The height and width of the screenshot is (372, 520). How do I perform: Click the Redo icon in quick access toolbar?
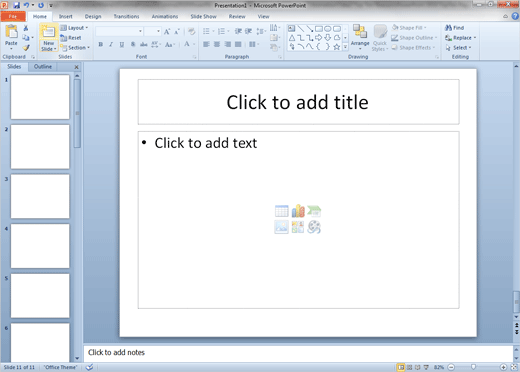point(41,5)
